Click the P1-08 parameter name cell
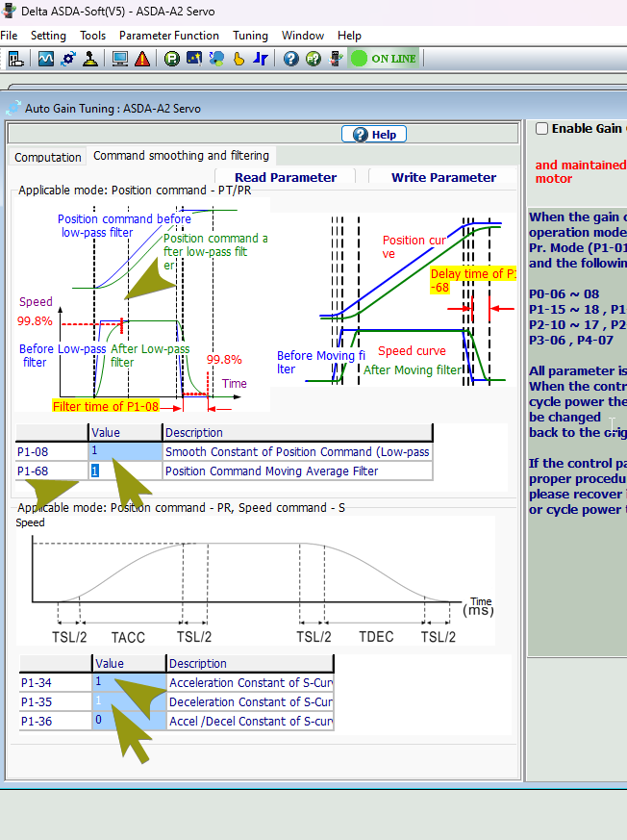 pyautogui.click(x=51, y=451)
